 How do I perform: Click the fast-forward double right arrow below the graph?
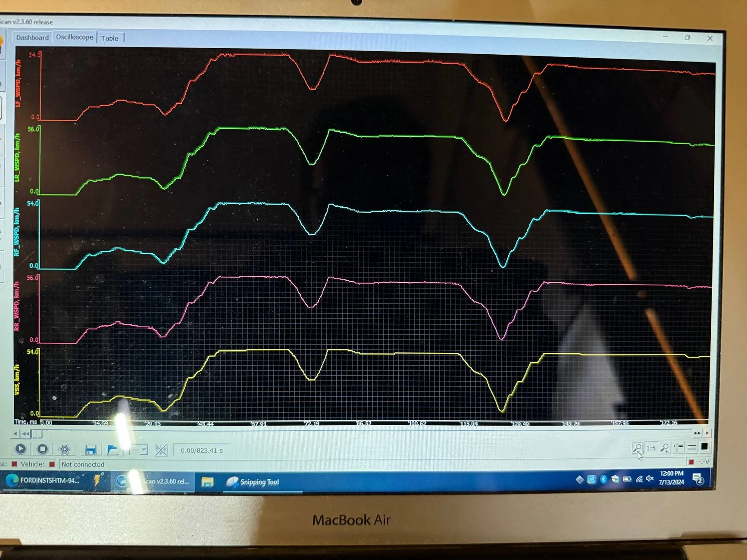(x=697, y=433)
